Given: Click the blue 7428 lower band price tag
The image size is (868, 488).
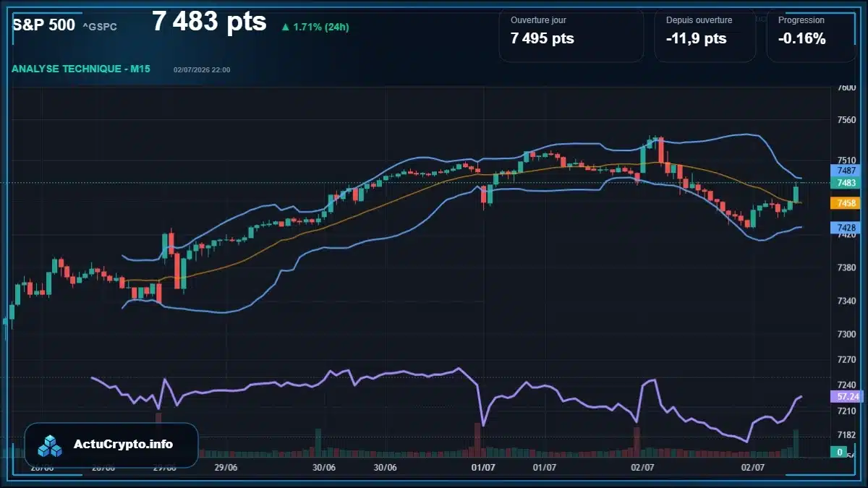Looking at the screenshot, I should pos(846,228).
